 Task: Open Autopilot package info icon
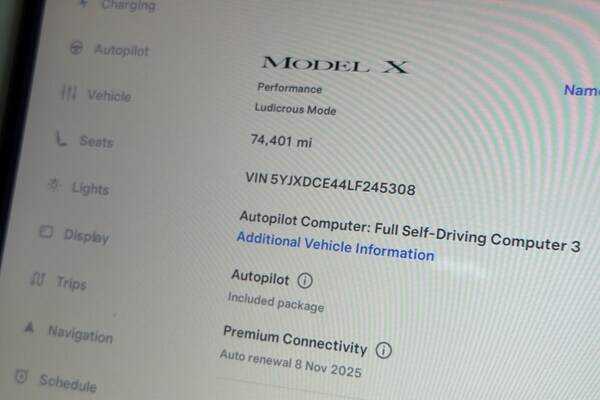point(305,281)
